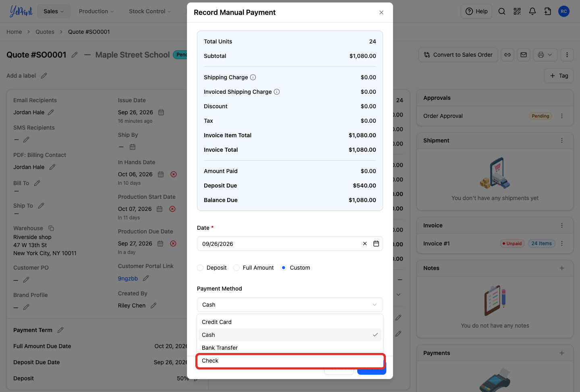Edit the Customer PO field
580x392 pixels.
[26, 280]
